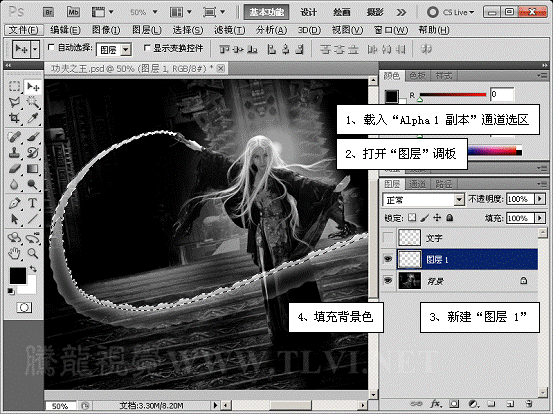Viewport: 553px width, 414px height.
Task: Select the Magic Wand tool
Action: [33, 102]
